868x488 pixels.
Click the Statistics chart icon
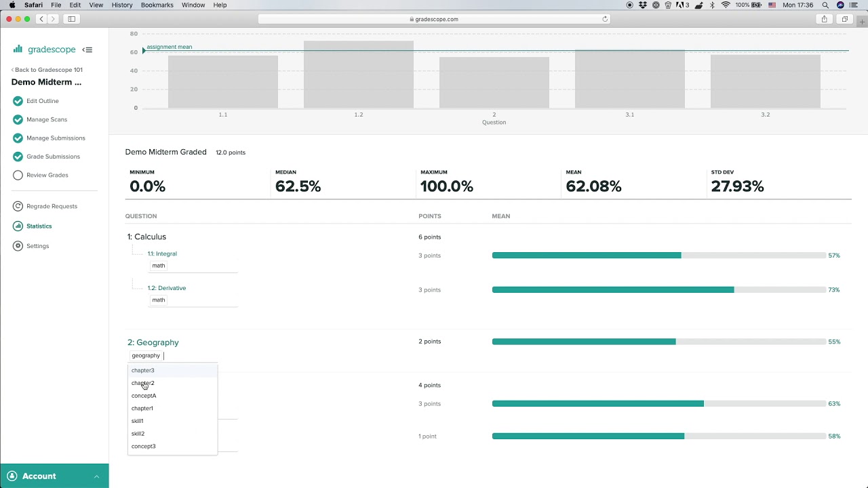click(18, 226)
